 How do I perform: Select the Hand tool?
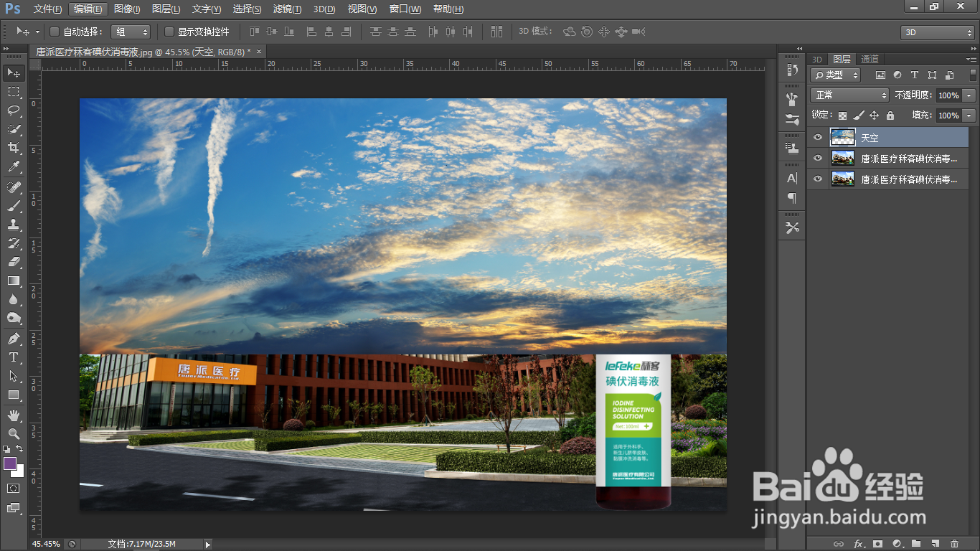tap(14, 415)
